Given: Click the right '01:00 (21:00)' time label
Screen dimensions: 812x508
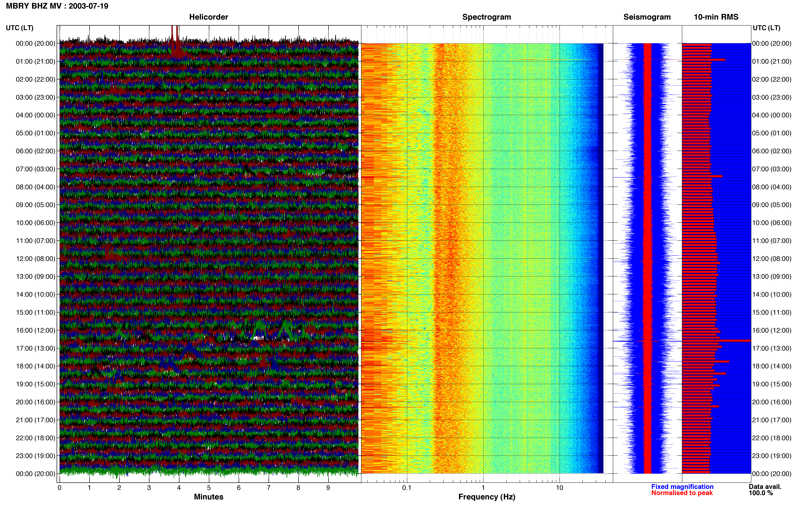Looking at the screenshot, I should click(x=772, y=61).
